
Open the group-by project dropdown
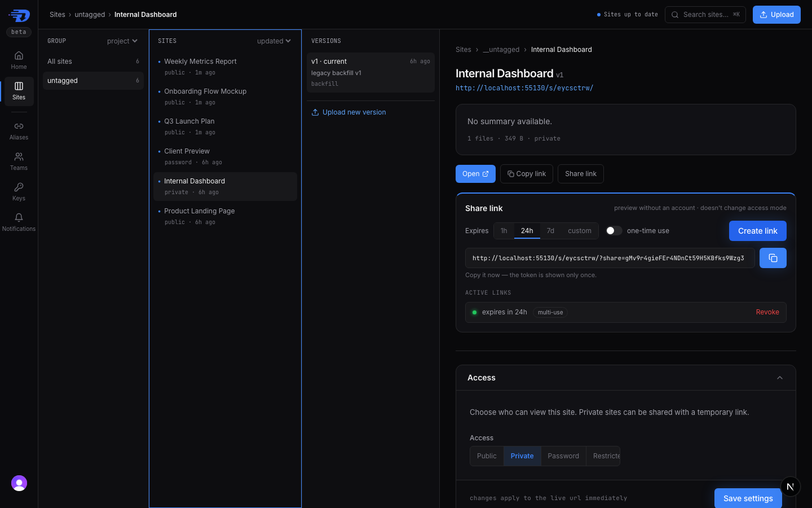pyautogui.click(x=122, y=41)
